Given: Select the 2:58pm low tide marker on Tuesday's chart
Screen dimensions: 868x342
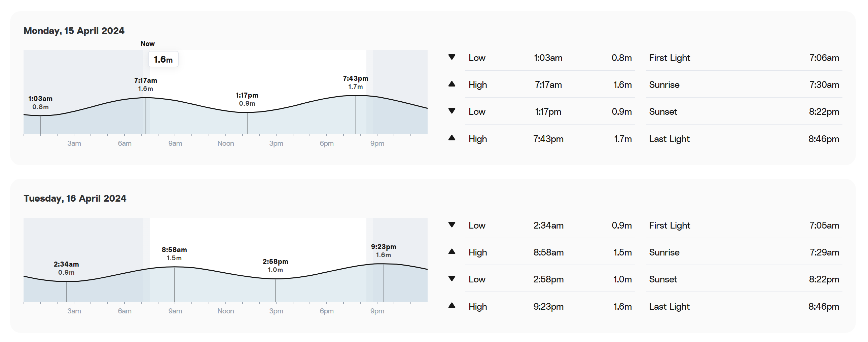Looking at the screenshot, I should [x=275, y=266].
